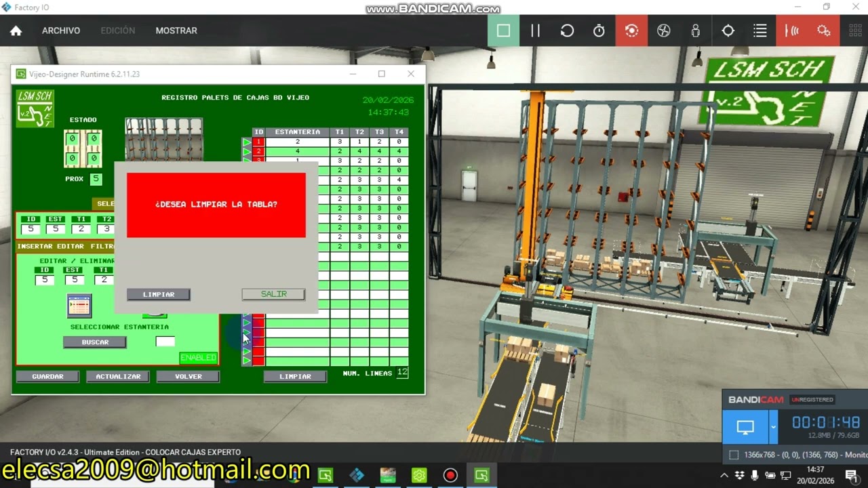
Task: Click EST field in Editar/Eliminar section
Action: 74,280
